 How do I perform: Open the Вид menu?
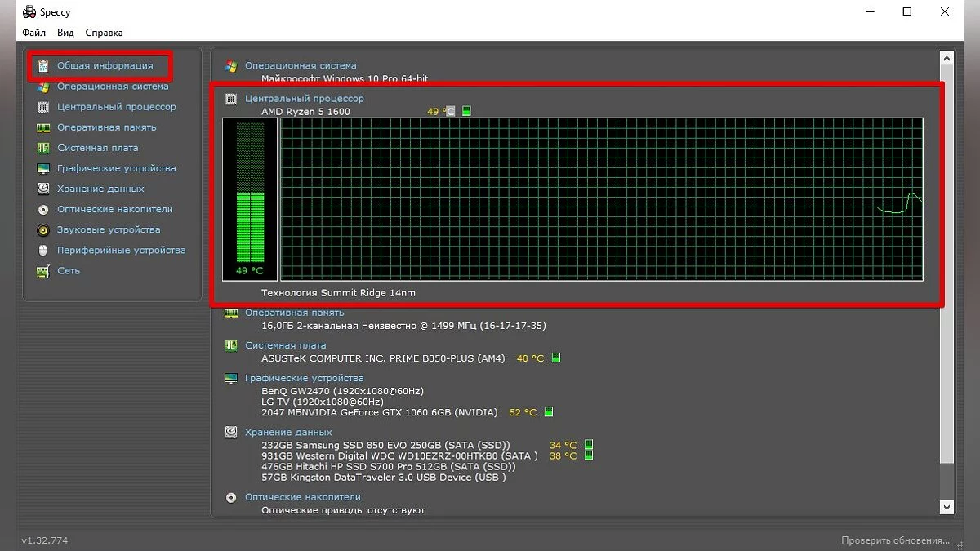(x=66, y=33)
